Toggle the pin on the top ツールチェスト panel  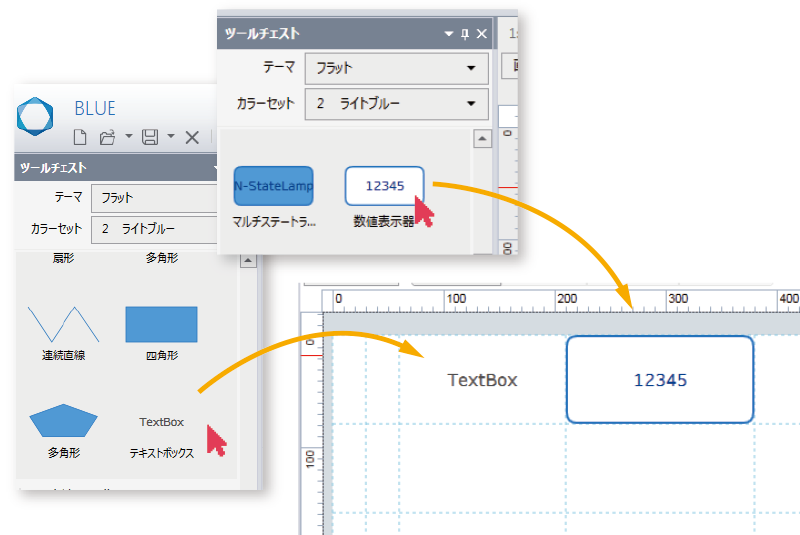(465, 34)
